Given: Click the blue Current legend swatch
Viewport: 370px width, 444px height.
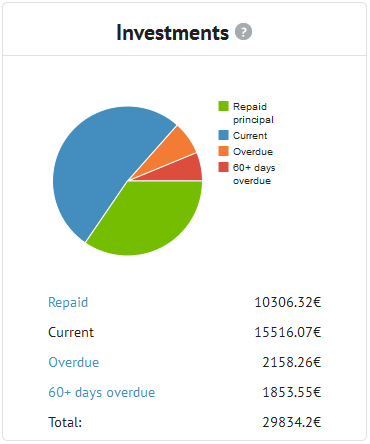Looking at the screenshot, I should (x=223, y=135).
